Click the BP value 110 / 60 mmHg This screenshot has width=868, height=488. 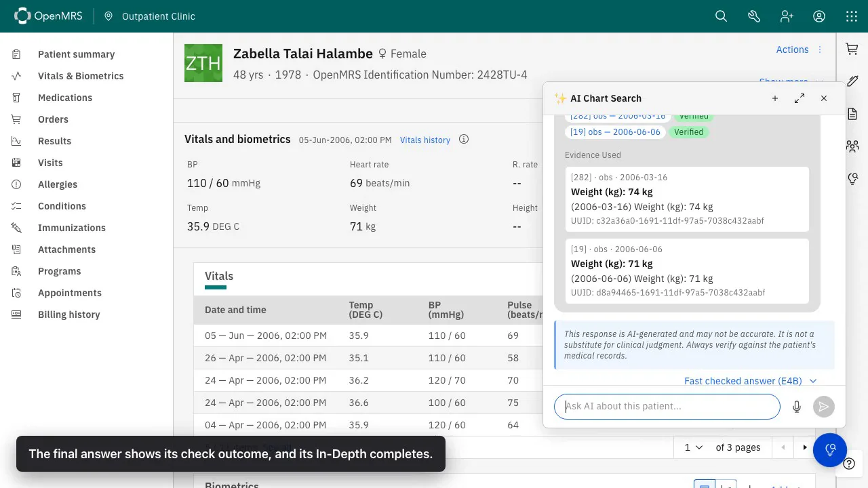[x=224, y=183]
